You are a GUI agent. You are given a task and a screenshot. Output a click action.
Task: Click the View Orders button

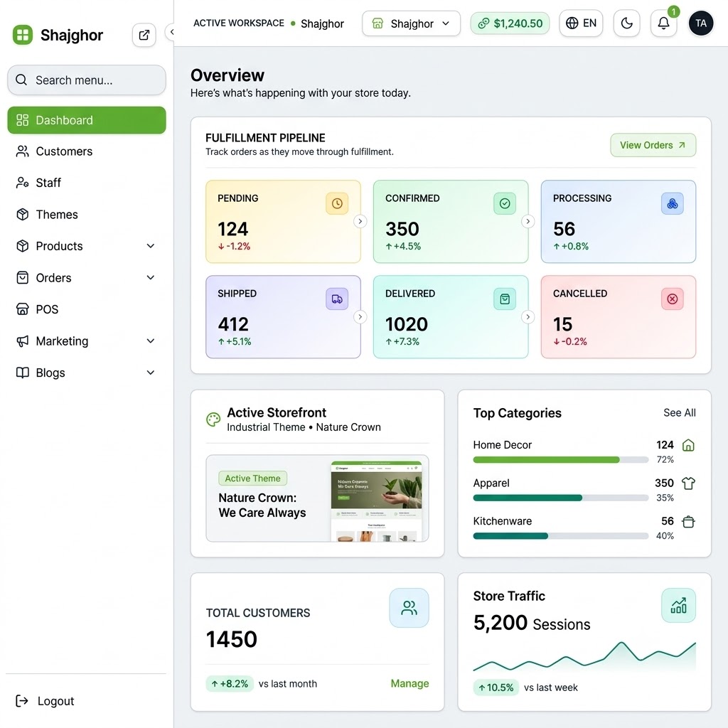click(653, 145)
